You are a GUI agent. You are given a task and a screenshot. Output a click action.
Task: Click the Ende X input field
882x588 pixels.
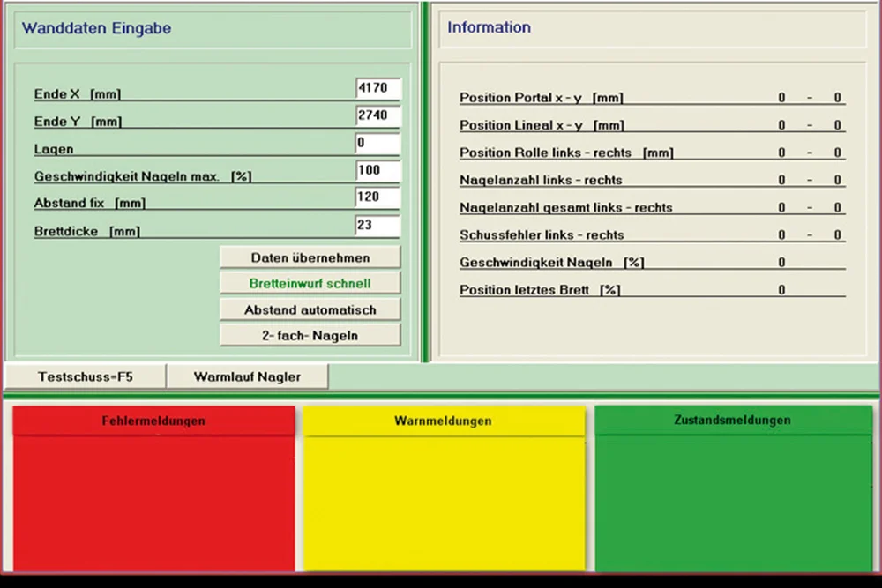pyautogui.click(x=377, y=89)
